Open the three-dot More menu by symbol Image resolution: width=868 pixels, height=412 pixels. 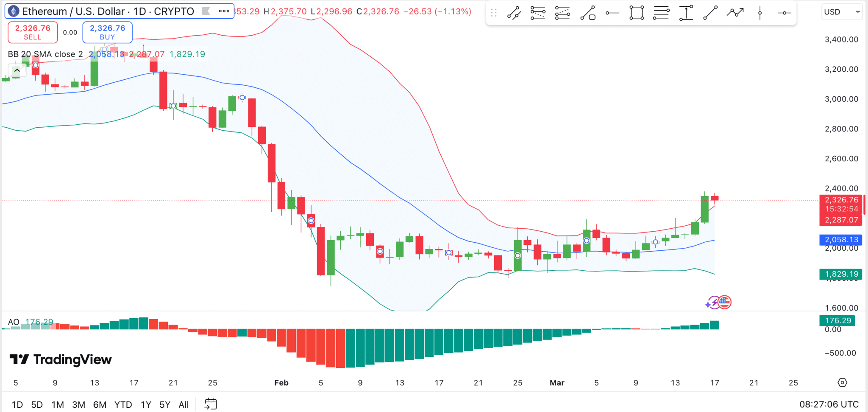click(x=224, y=11)
